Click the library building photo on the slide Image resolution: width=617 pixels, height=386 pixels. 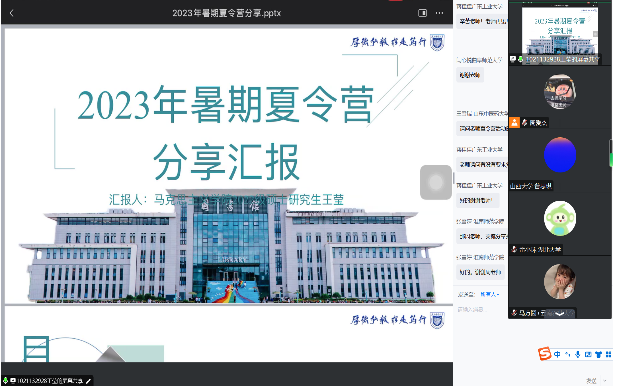tap(231, 246)
